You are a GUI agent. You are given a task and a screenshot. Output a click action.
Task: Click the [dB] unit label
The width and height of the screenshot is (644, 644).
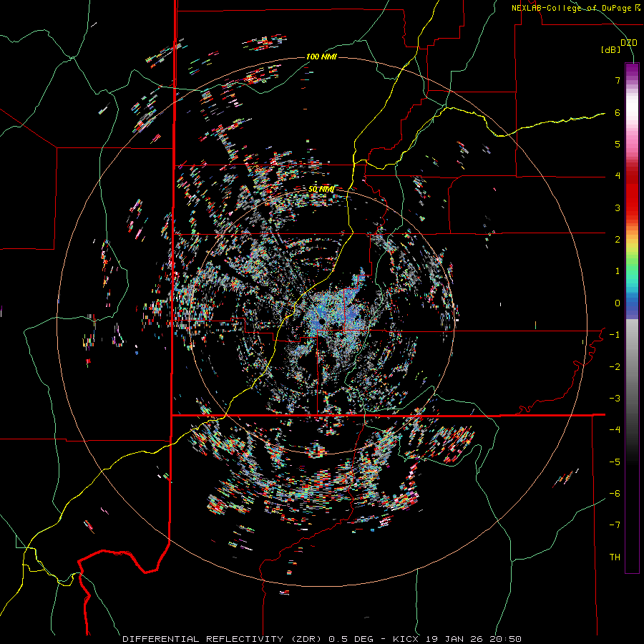tap(610, 50)
